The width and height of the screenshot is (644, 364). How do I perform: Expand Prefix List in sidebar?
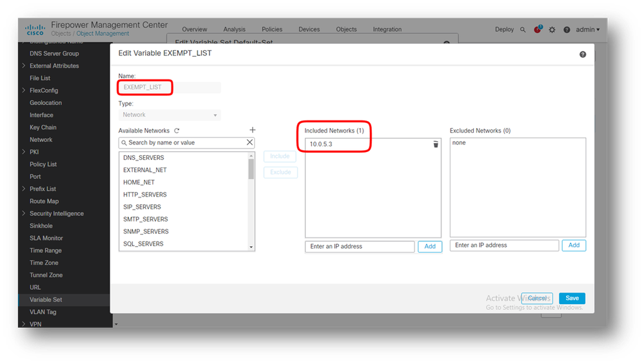[23, 189]
